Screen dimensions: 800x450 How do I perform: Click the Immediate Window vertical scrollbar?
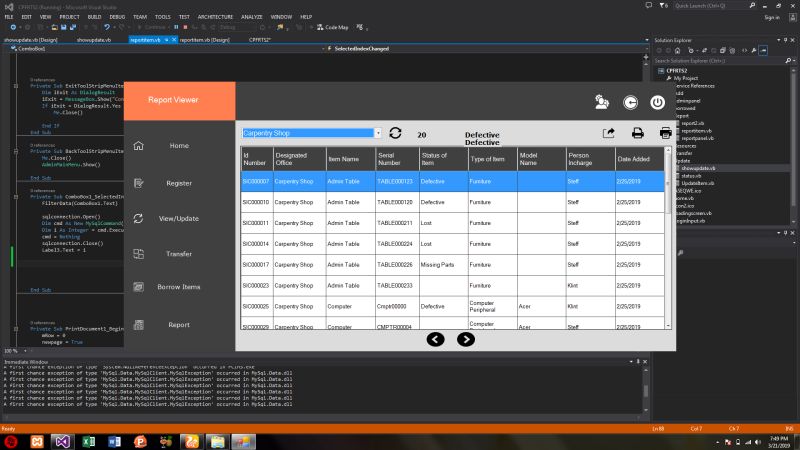click(645, 390)
